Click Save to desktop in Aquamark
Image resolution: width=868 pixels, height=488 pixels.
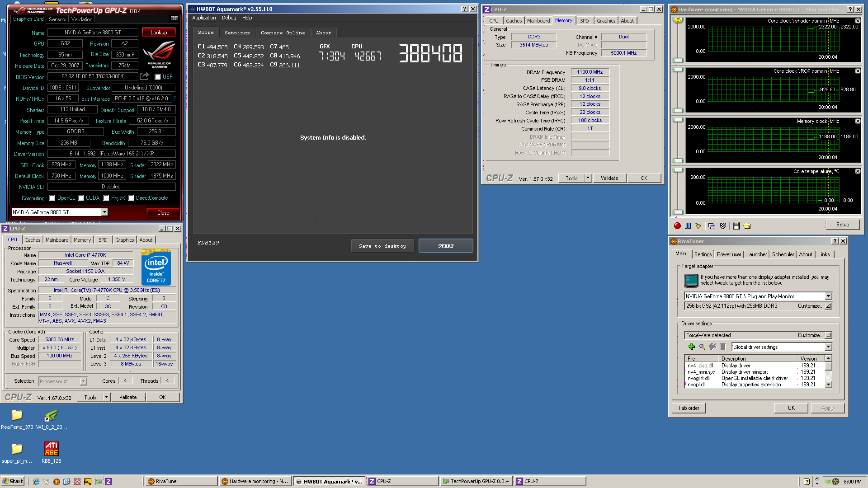(x=382, y=246)
